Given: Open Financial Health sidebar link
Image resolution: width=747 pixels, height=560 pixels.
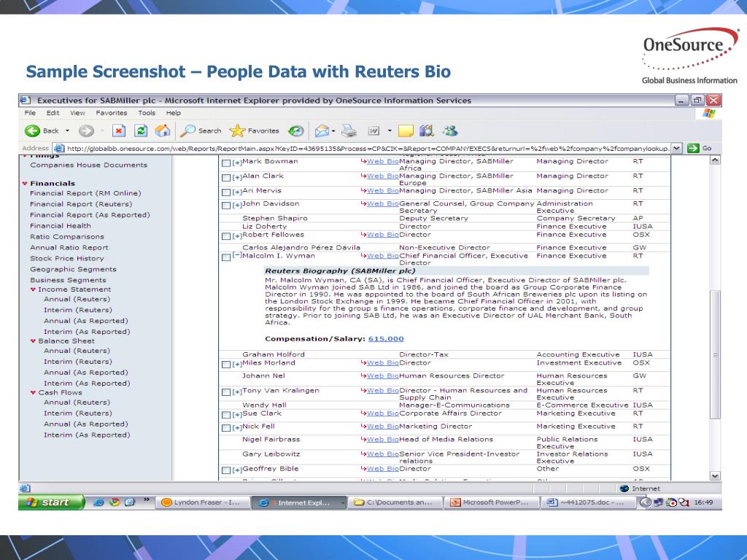Looking at the screenshot, I should (60, 226).
